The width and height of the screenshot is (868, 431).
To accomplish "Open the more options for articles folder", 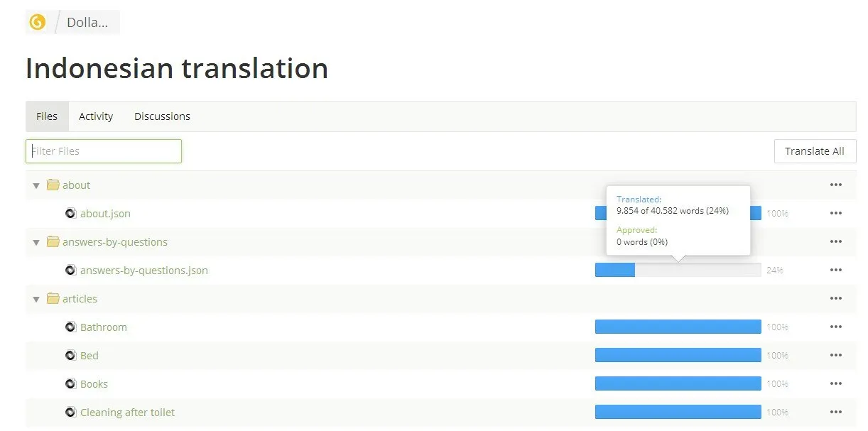I will tap(835, 299).
